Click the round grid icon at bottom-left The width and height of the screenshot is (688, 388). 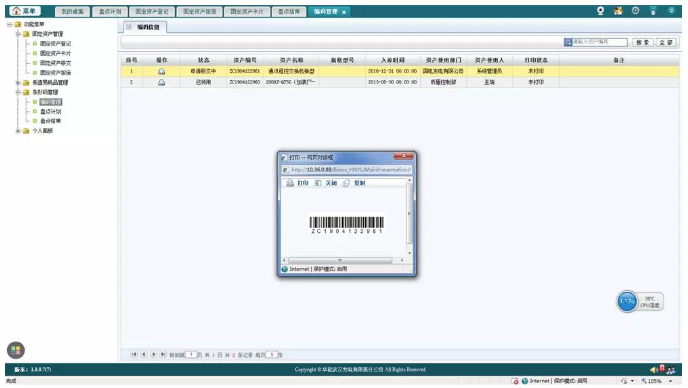point(16,350)
